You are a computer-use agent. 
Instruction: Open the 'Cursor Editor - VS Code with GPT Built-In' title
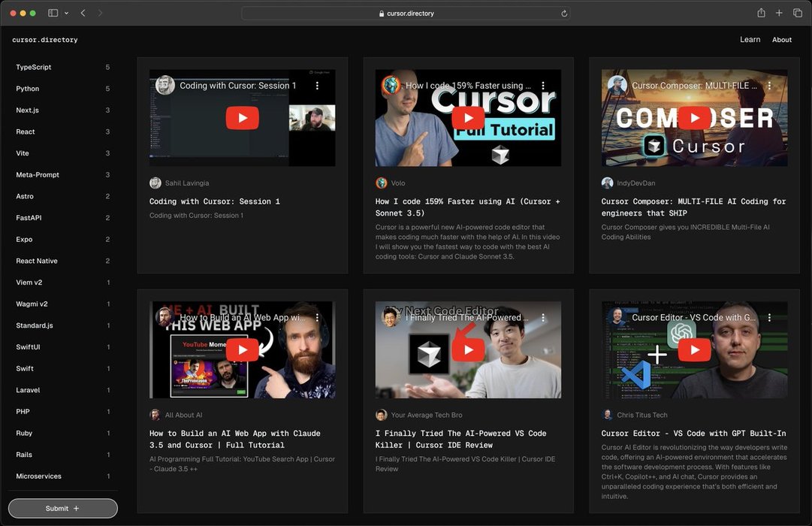coord(693,434)
